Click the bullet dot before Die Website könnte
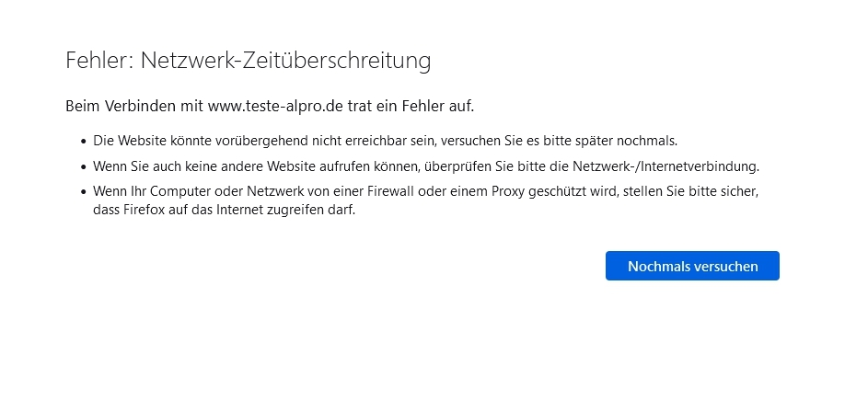Image resolution: width=868 pixels, height=400 pixels. tap(84, 142)
